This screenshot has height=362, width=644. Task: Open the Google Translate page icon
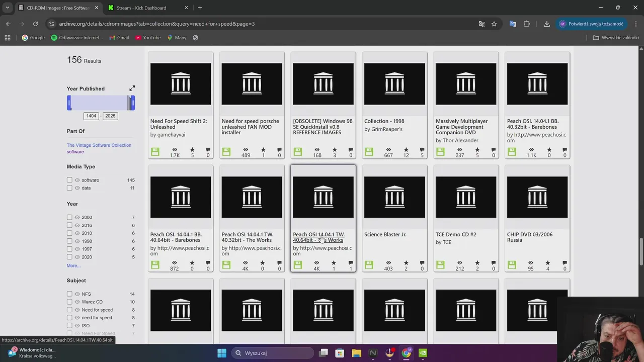coord(482,24)
